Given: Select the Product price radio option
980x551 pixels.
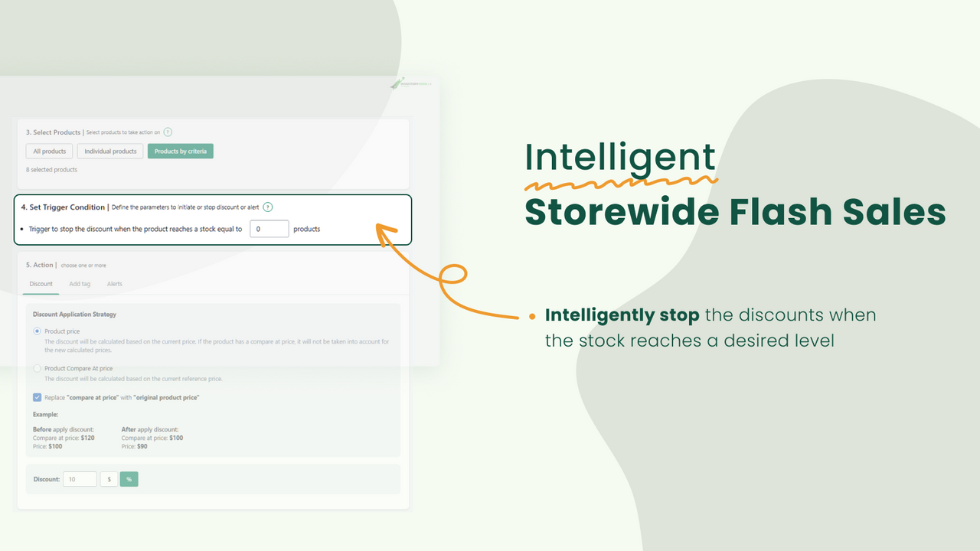Looking at the screenshot, I should point(37,331).
